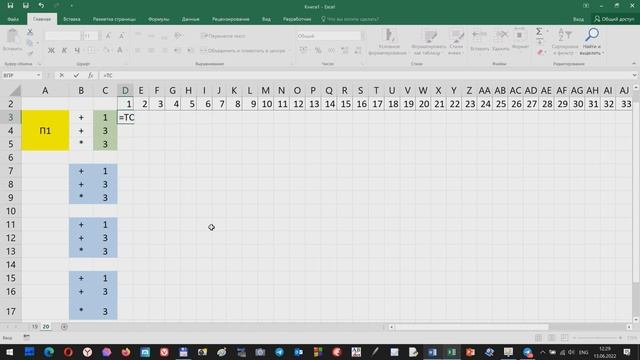This screenshot has height=360, width=640.
Task: Switch to the Разметка страницы tab
Action: click(114, 19)
